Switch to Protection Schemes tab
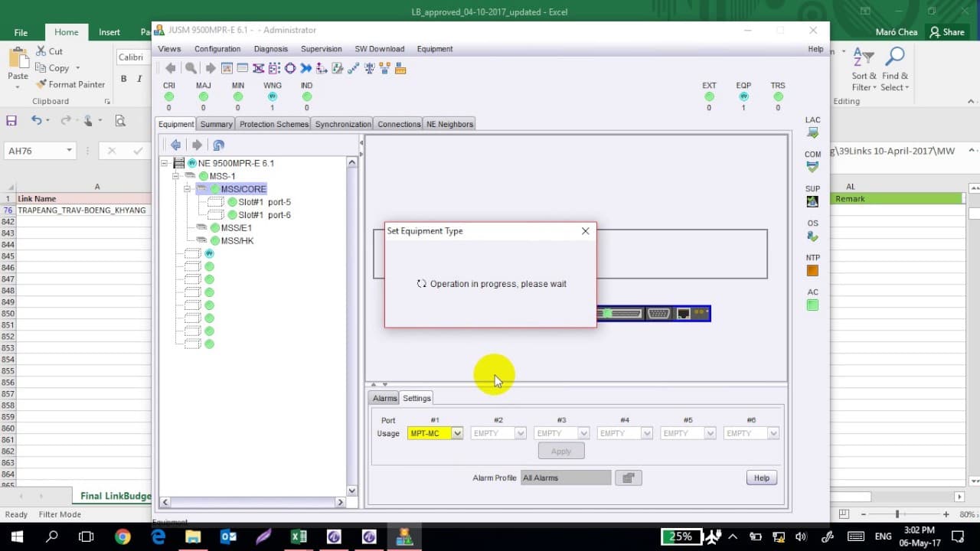The width and height of the screenshot is (980, 551). click(x=273, y=124)
